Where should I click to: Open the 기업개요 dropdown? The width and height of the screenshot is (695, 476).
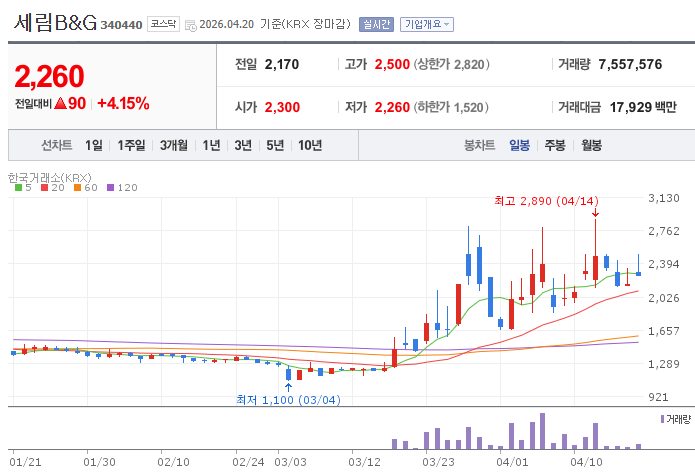(x=426, y=24)
